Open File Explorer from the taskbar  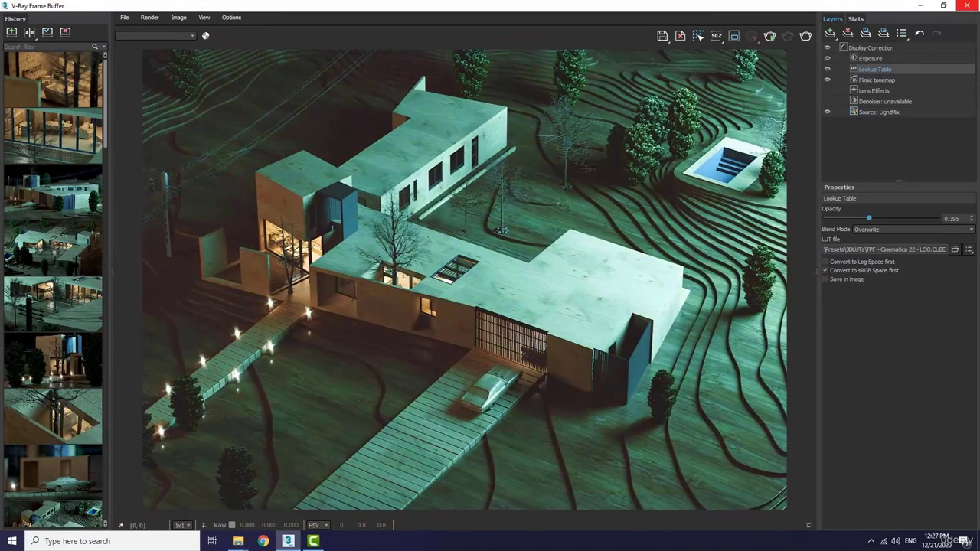(x=238, y=541)
